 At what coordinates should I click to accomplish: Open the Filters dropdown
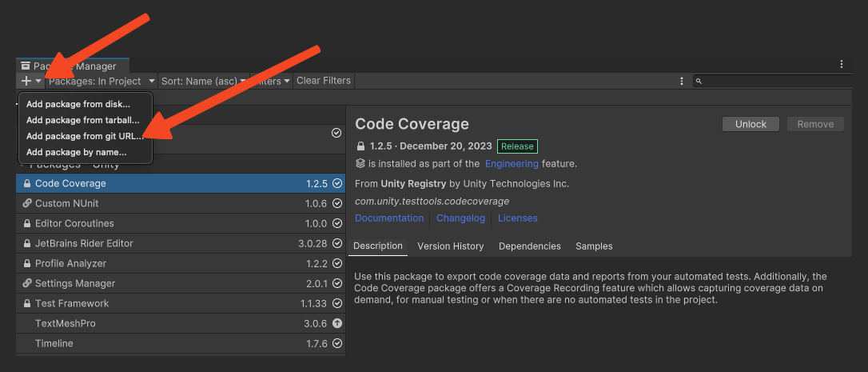coord(273,81)
